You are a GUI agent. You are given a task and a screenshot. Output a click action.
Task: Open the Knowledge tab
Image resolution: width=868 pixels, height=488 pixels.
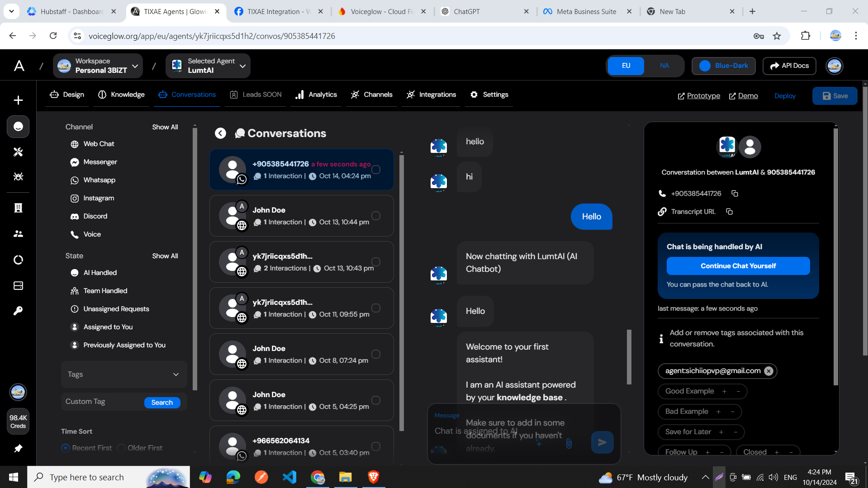(121, 95)
